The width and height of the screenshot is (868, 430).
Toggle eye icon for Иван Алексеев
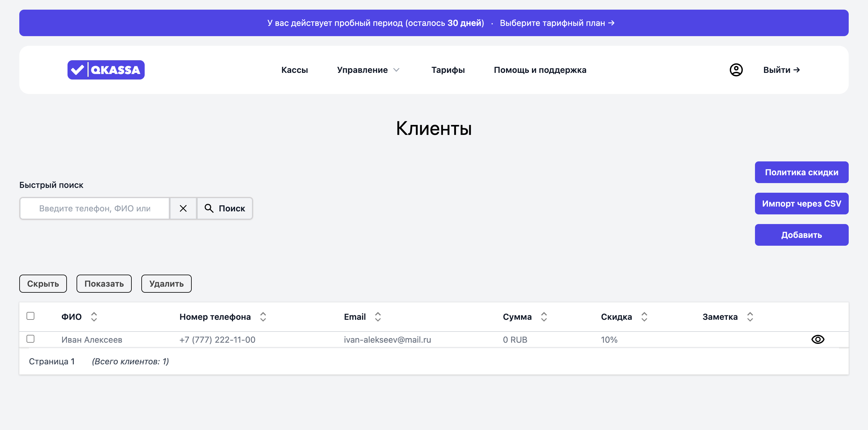pyautogui.click(x=817, y=339)
